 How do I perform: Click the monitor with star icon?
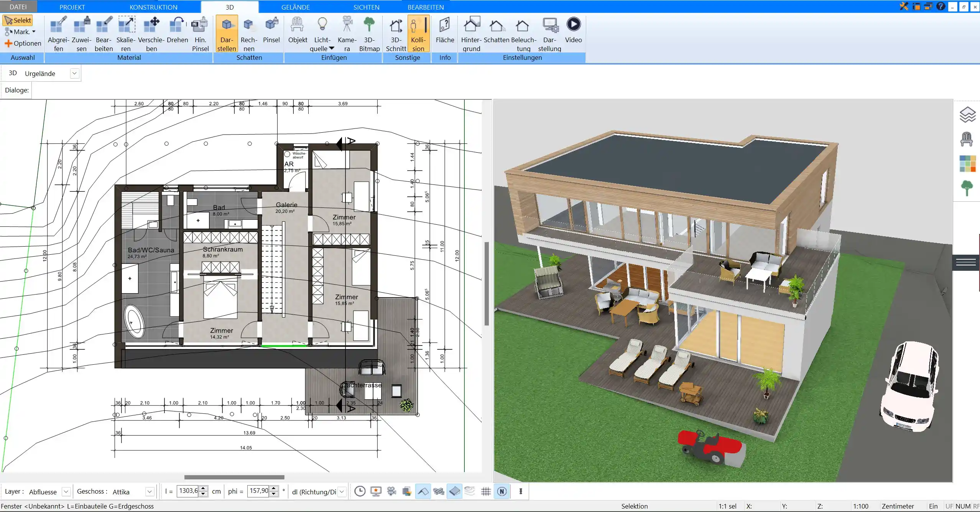(x=376, y=491)
